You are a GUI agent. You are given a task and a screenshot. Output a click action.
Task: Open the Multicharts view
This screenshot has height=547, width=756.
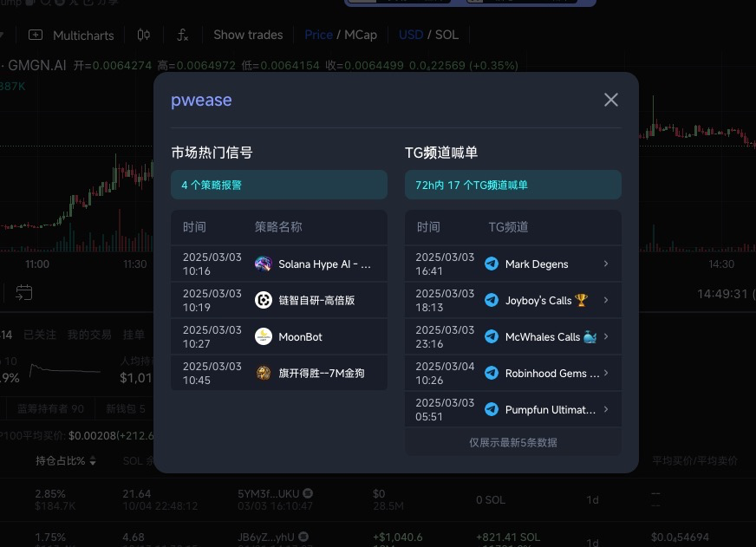[72, 36]
